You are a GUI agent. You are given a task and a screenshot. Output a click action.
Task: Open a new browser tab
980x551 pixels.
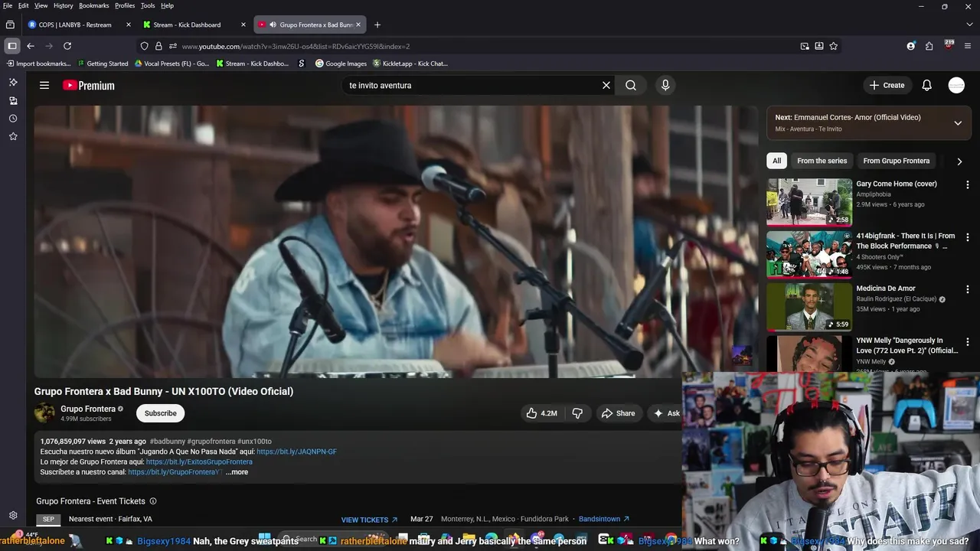pos(377,24)
